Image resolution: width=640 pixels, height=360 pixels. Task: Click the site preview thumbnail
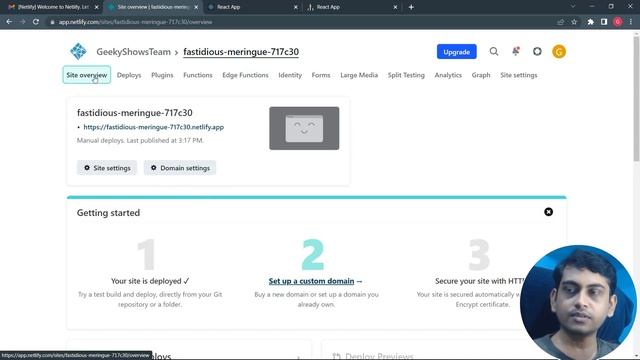coord(304,128)
